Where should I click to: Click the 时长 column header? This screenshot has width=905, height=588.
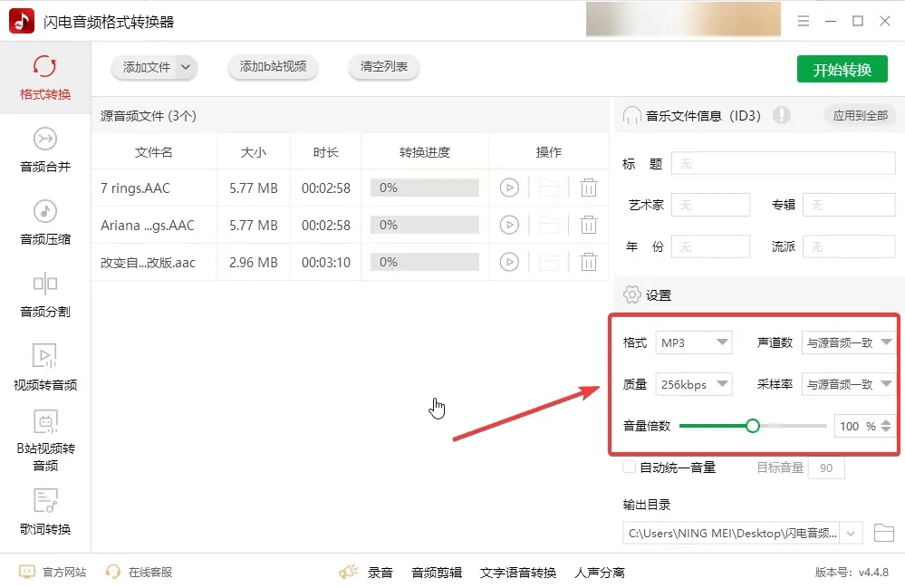pos(325,152)
